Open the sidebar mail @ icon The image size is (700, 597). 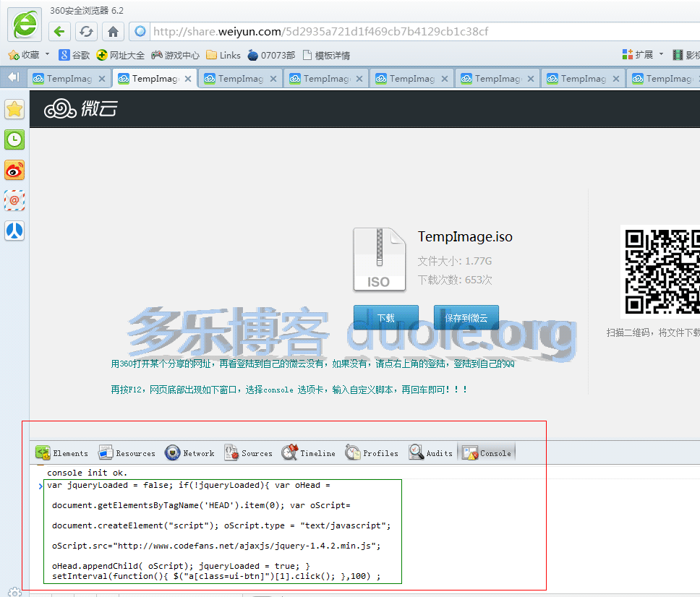click(14, 201)
